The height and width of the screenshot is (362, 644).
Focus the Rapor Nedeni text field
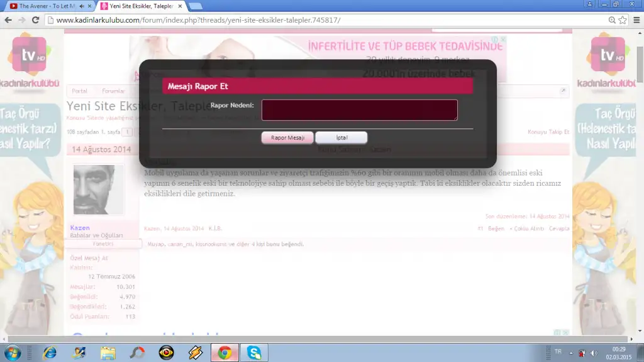pos(359,110)
